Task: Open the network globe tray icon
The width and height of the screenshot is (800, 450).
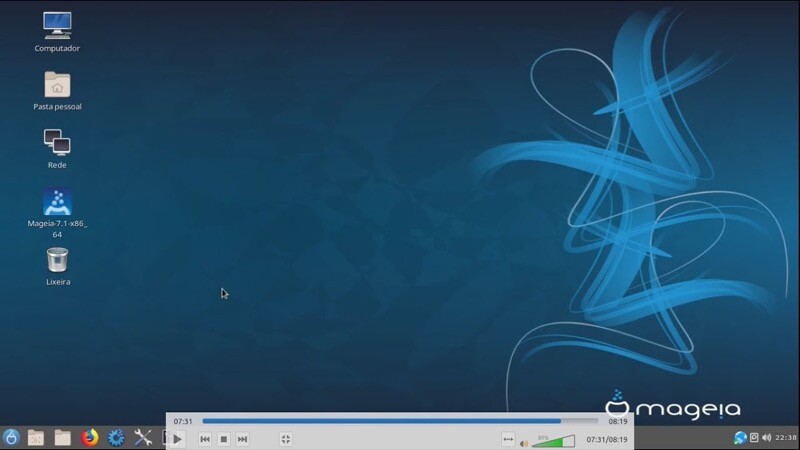Action: 740,438
